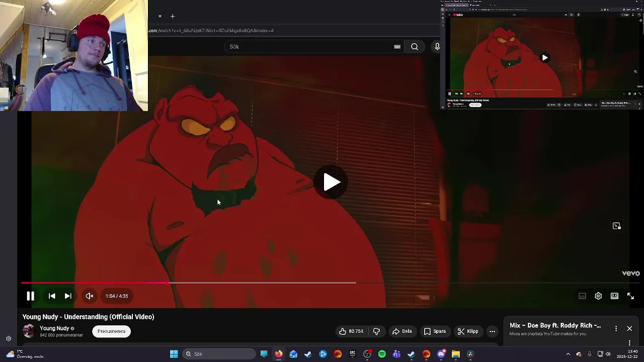
Task: Pause the video with the player control
Action: [30, 296]
